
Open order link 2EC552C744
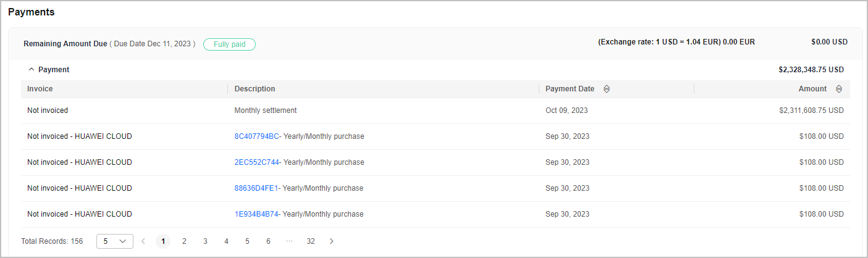click(257, 162)
